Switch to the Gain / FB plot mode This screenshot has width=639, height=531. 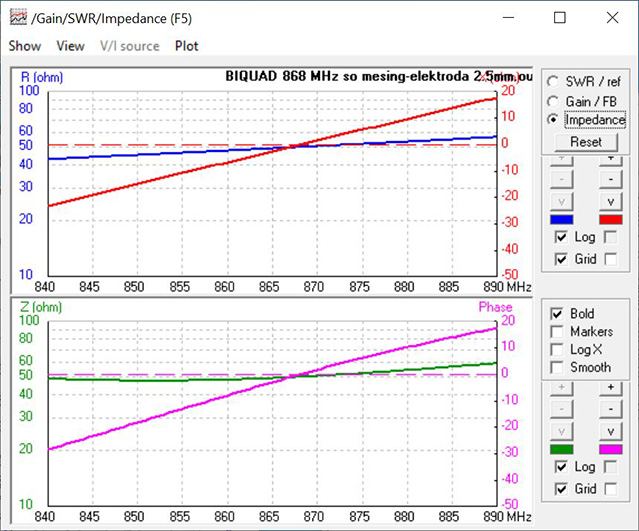click(552, 101)
